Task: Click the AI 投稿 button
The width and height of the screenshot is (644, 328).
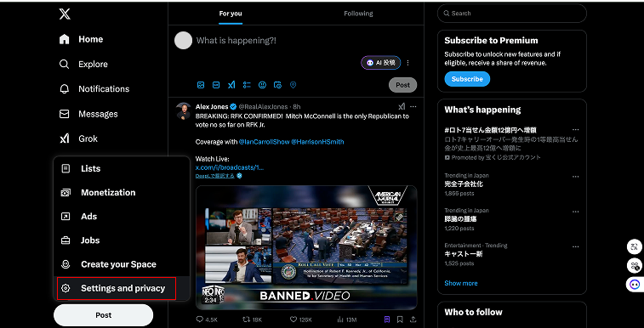Action: coord(381,63)
